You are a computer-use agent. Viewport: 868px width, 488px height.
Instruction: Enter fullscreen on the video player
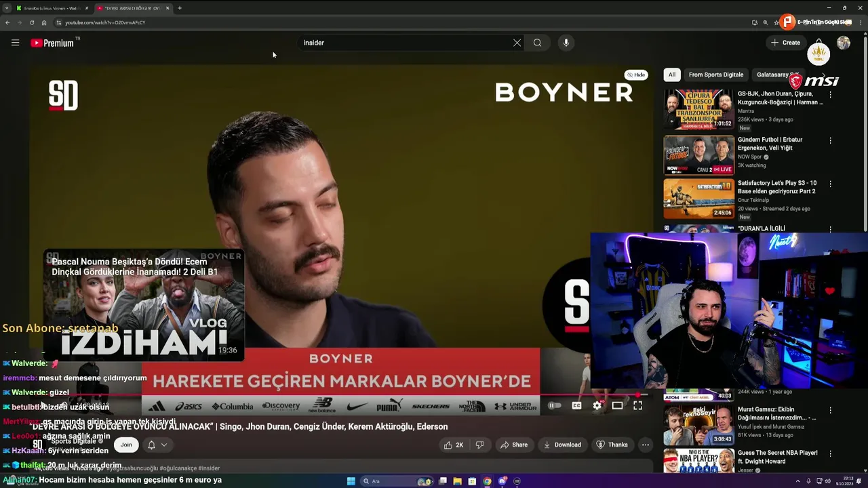(637, 406)
